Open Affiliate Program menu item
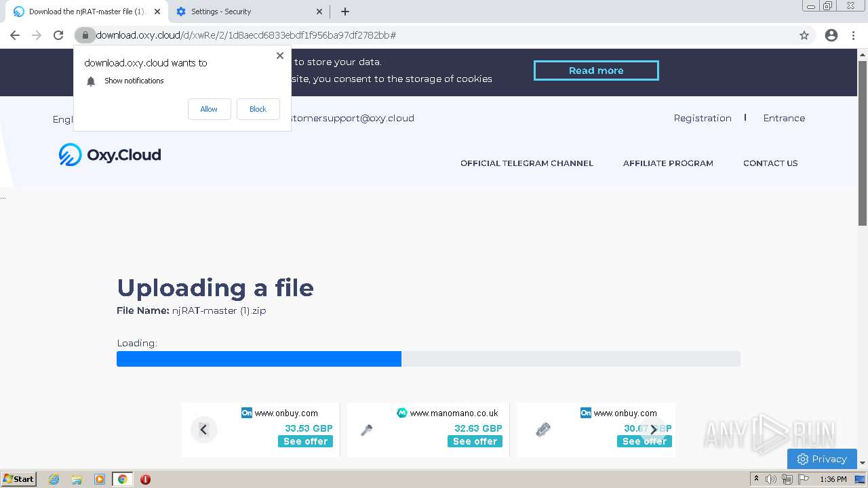868x488 pixels. 668,163
